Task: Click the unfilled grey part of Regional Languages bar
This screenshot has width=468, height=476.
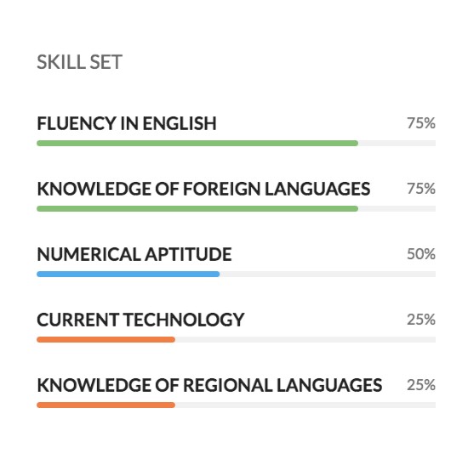Action: point(305,405)
